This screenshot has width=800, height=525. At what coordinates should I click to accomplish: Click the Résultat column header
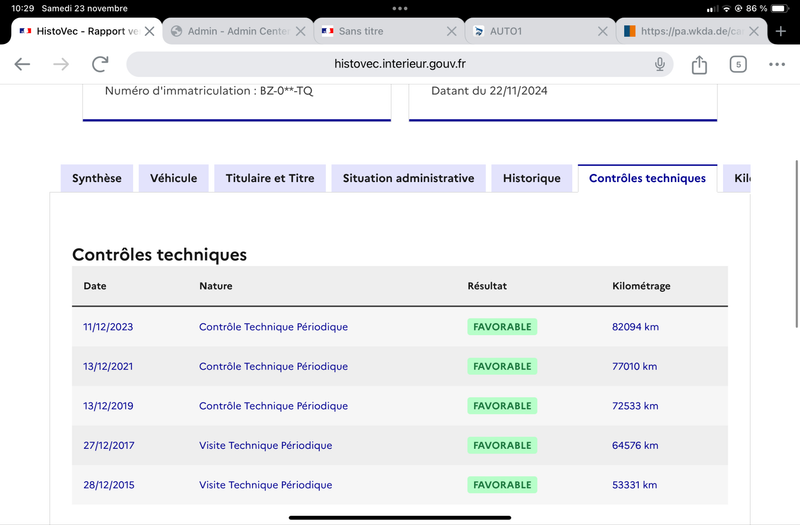point(487,286)
